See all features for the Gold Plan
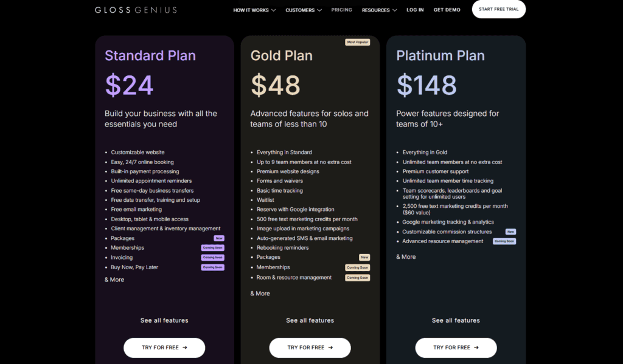623x364 pixels. pyautogui.click(x=310, y=320)
